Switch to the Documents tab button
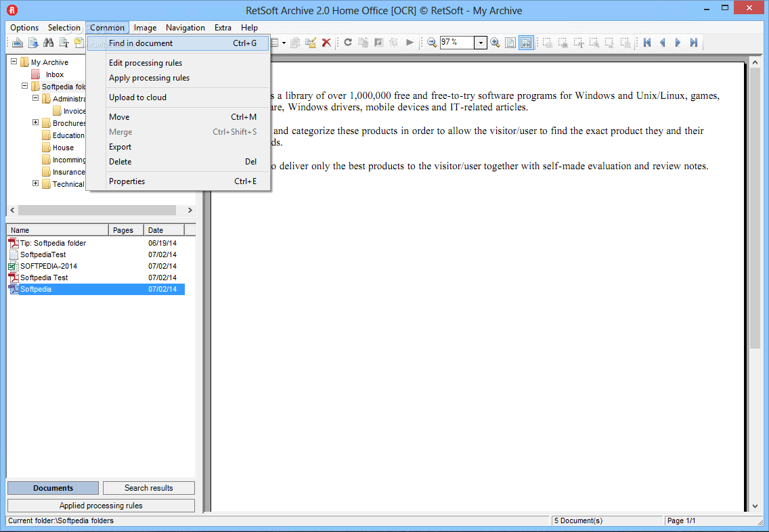The image size is (769, 532). [x=53, y=488]
